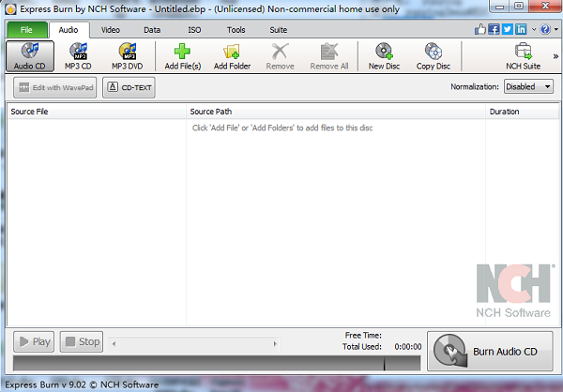Open the Copy Disc tool
This screenshot has height=392, width=563.
(x=434, y=56)
